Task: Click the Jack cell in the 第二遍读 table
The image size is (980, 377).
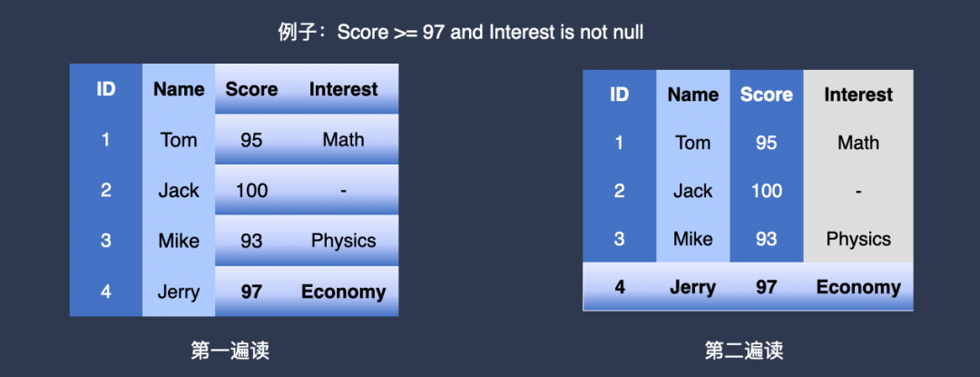Action: (692, 191)
